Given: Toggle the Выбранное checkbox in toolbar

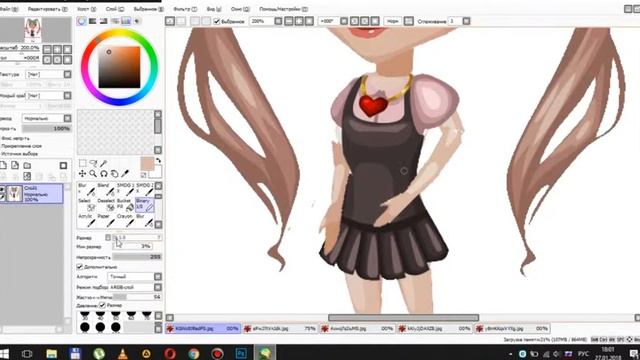Looking at the screenshot, I should coord(217,21).
